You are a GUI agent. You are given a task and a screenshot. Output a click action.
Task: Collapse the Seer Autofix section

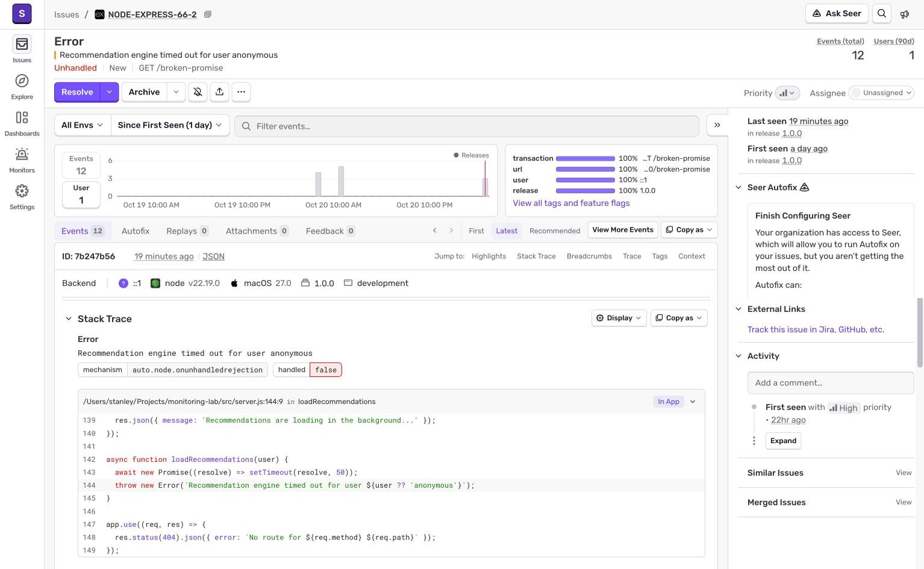[738, 187]
